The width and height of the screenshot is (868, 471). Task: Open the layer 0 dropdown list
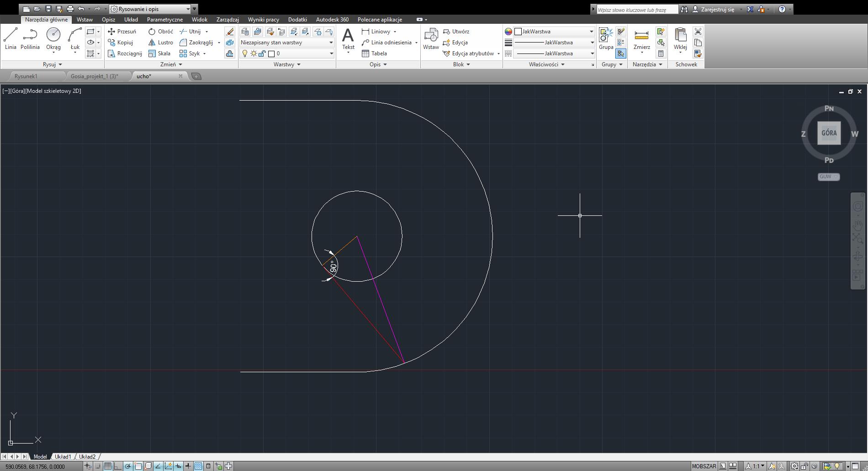[x=287, y=54]
